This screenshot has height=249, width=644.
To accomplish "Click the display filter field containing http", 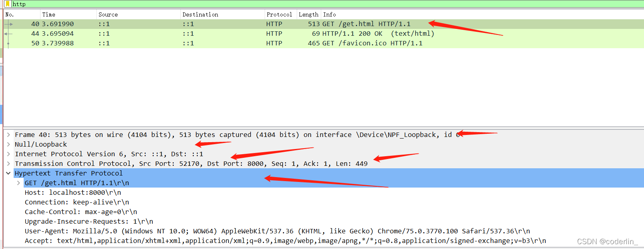I will point(327,4).
